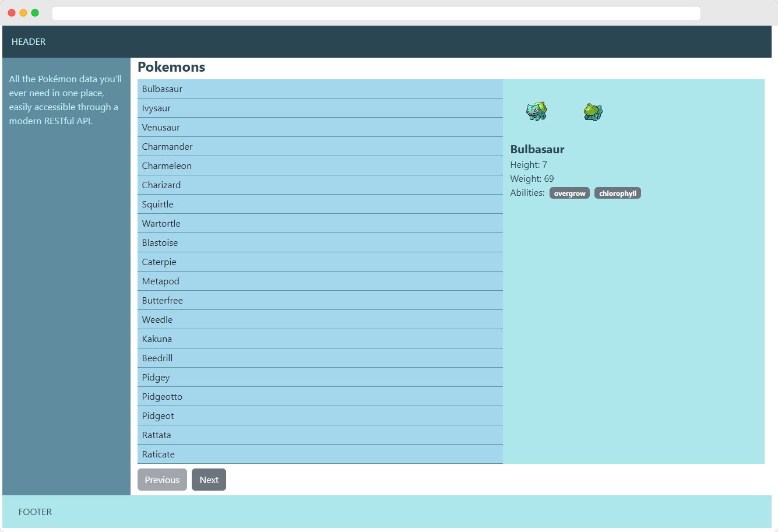The height and width of the screenshot is (532, 778).
Task: Load the Next page of Pokemons
Action: coord(209,480)
